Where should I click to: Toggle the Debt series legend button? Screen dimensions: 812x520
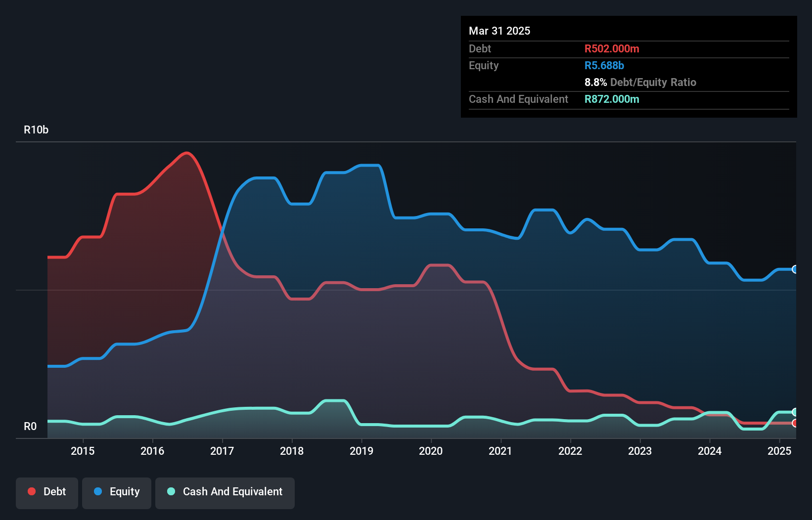pos(47,493)
